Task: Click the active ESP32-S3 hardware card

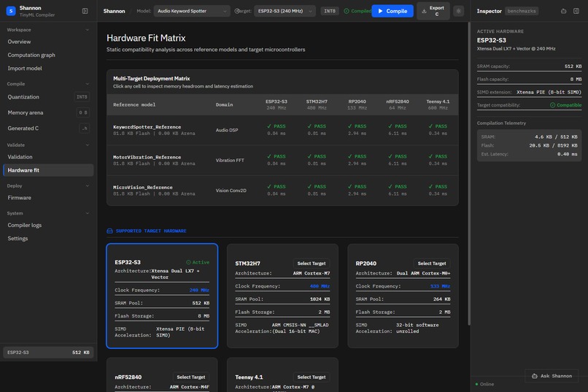Action: [x=162, y=296]
